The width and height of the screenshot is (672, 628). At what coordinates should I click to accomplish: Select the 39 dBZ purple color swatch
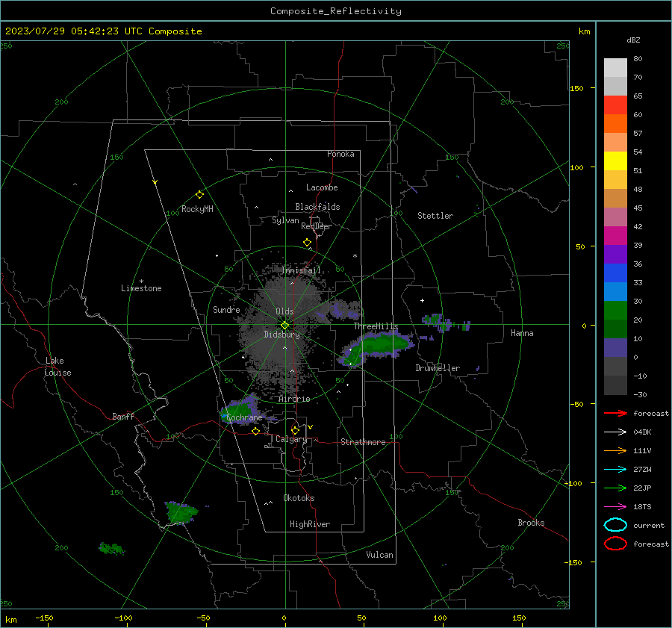coord(615,255)
